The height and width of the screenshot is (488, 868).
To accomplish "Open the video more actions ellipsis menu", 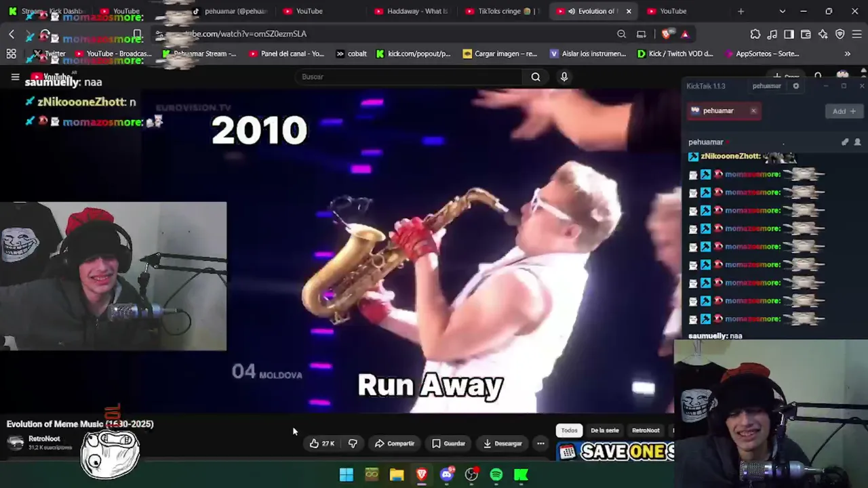I will (540, 443).
